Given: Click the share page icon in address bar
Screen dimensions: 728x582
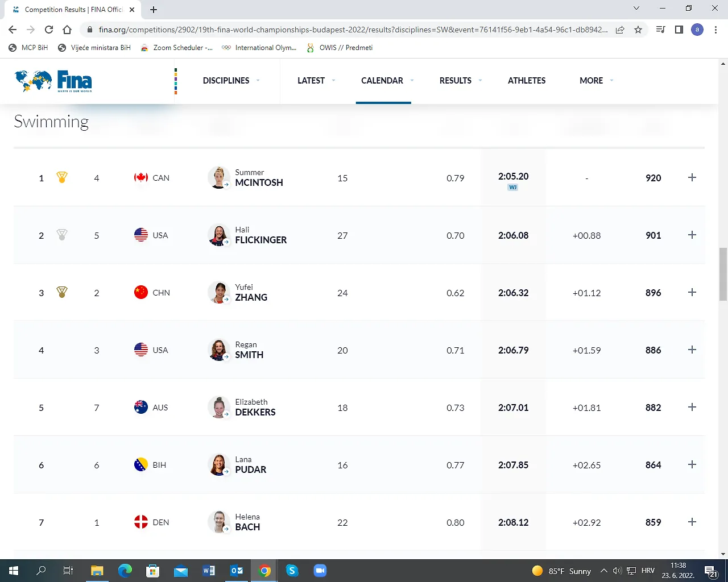Looking at the screenshot, I should 620,30.
